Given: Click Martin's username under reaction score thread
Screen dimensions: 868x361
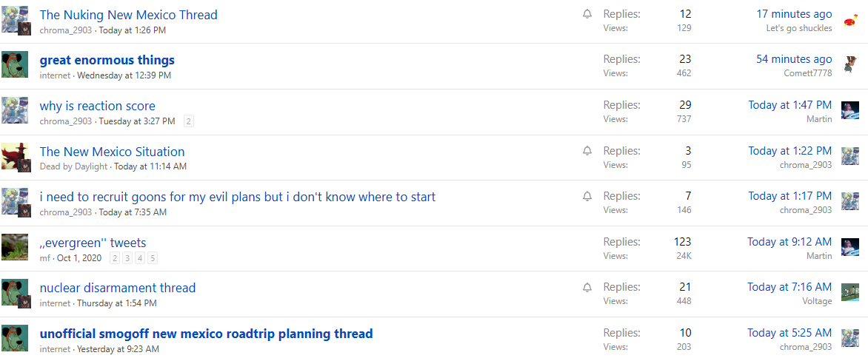Looking at the screenshot, I should tap(819, 119).
